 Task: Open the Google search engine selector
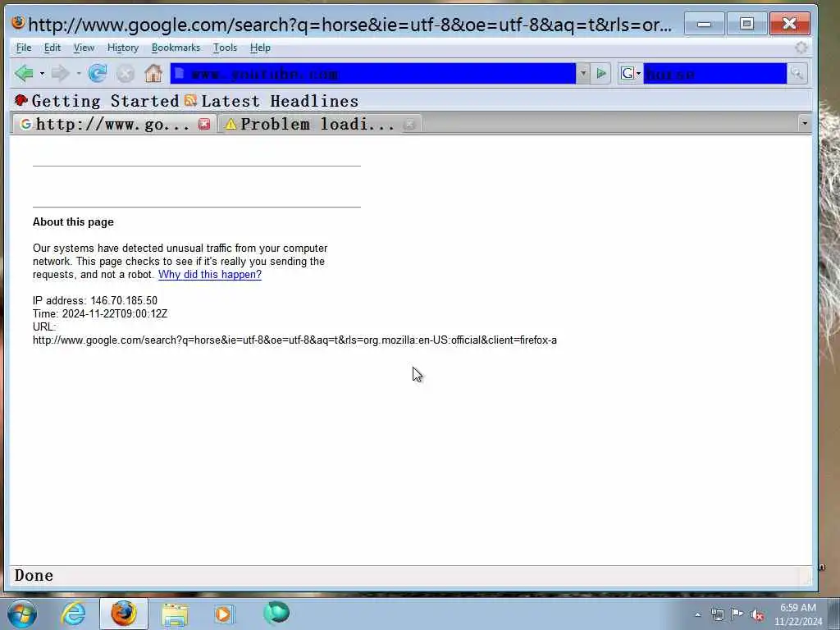pos(631,73)
